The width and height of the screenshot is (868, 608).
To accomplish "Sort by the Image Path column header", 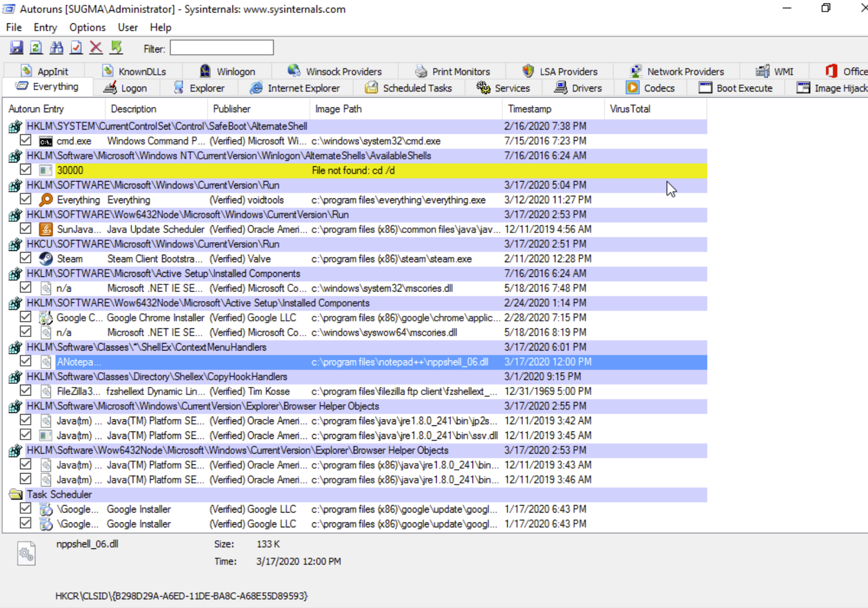I will 406,109.
